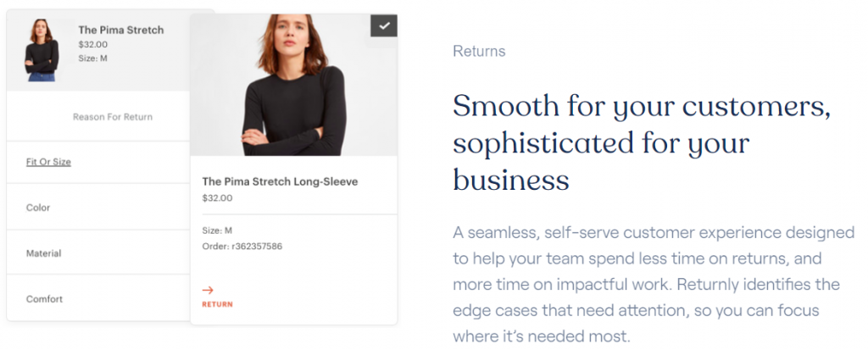868x350 pixels.
Task: Click The Pima Stretch Long-Sleeve title
Action: [x=280, y=181]
